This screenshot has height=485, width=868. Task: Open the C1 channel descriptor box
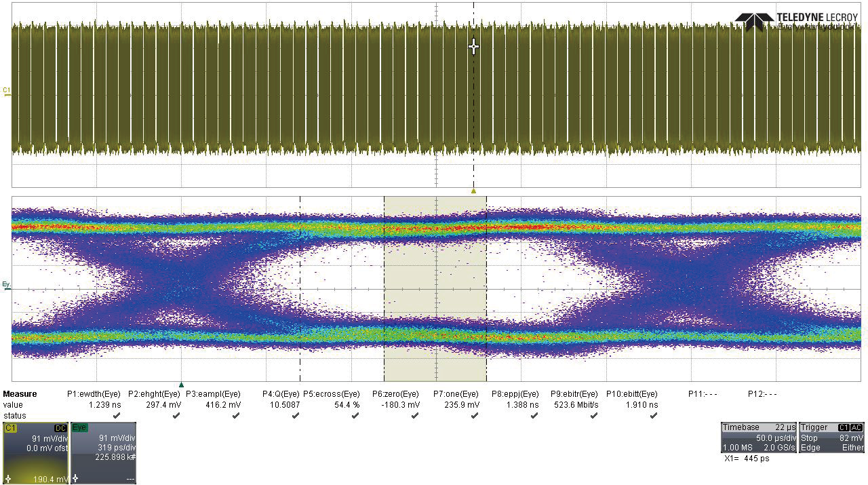(x=35, y=452)
